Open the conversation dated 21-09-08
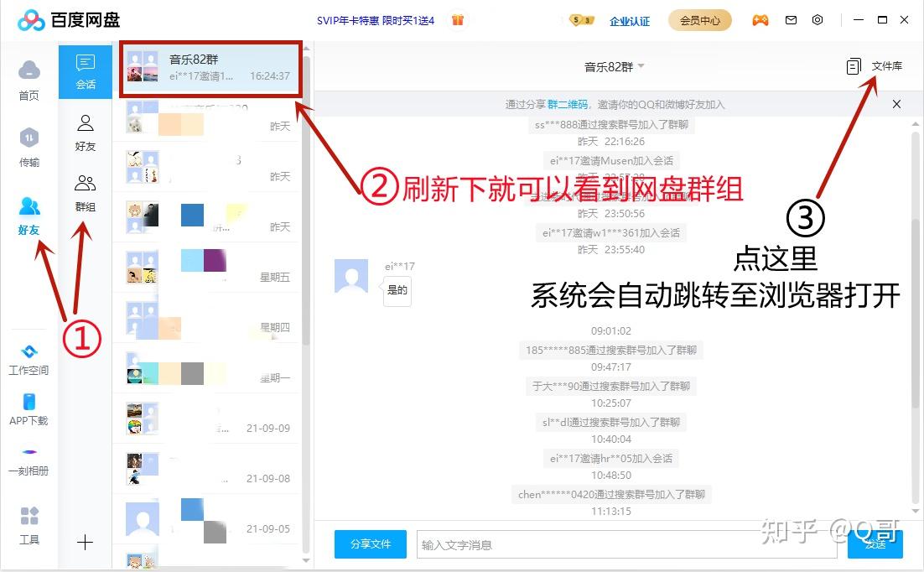 click(x=206, y=469)
